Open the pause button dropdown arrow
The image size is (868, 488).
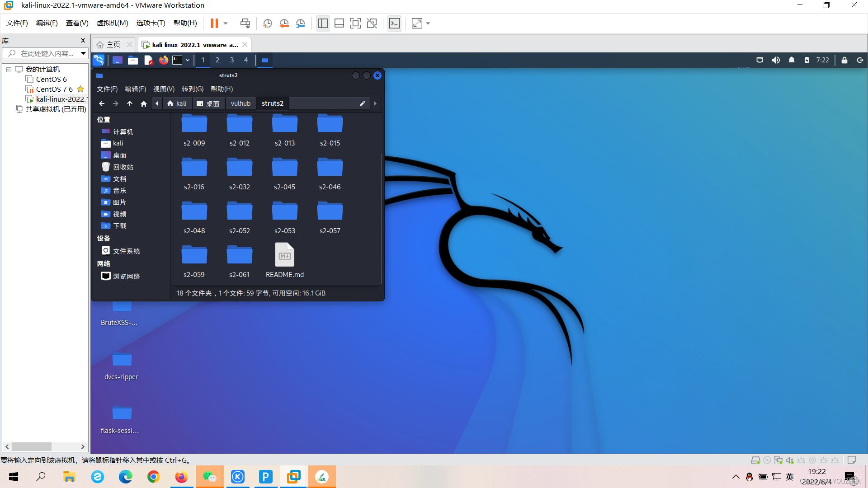[x=226, y=23]
